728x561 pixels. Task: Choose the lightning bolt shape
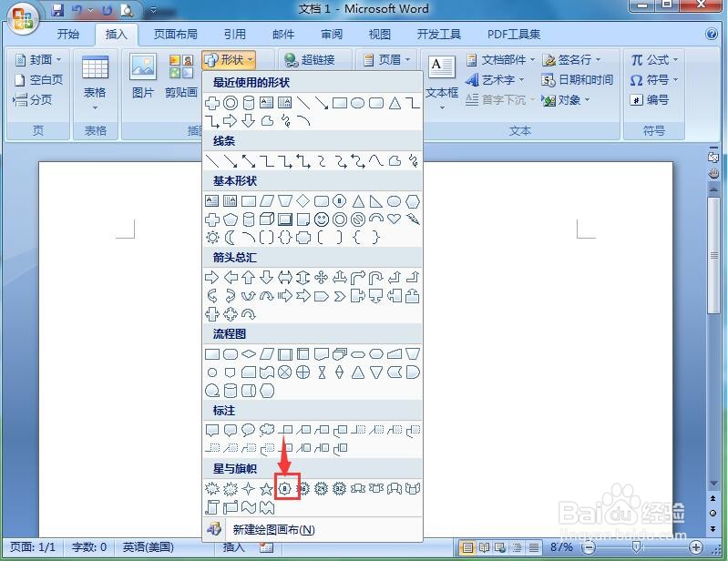tap(412, 219)
